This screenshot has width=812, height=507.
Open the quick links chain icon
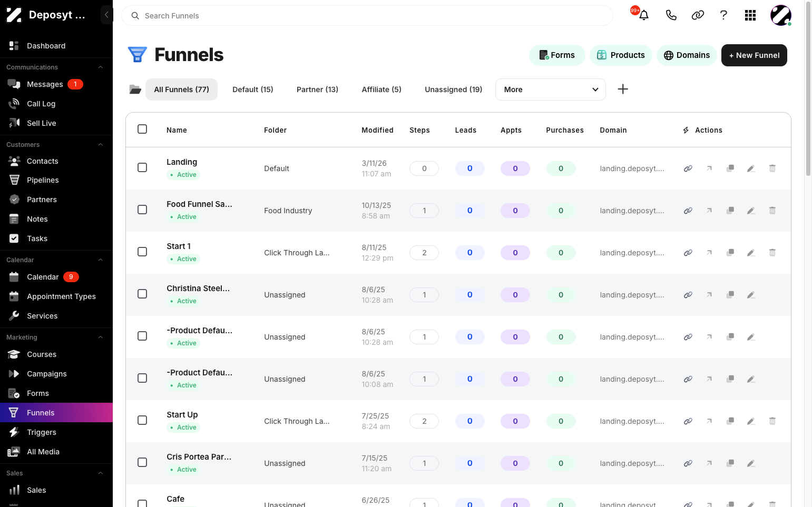[698, 15]
